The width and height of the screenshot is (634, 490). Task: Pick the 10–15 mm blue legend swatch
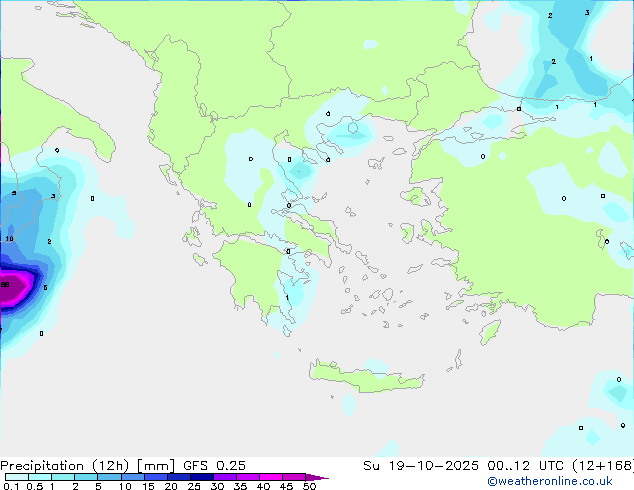click(132, 477)
